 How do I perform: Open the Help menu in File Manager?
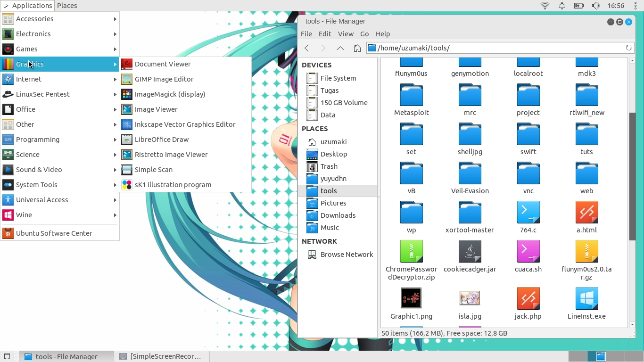click(x=383, y=34)
